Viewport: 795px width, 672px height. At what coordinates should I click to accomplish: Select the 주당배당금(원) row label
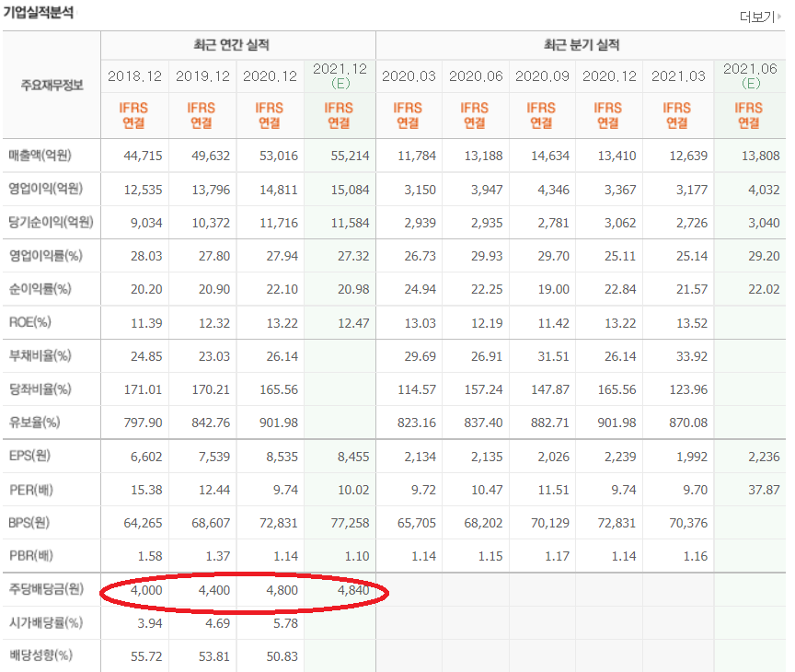[46, 589]
